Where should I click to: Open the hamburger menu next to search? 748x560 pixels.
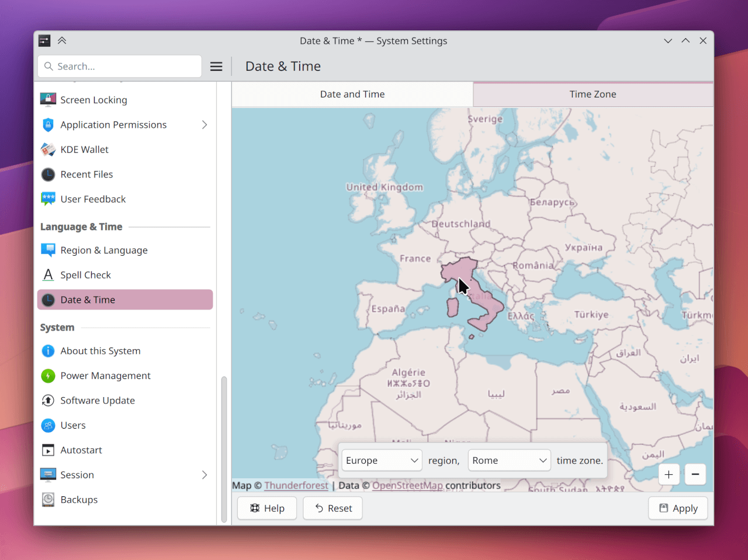pos(216,66)
